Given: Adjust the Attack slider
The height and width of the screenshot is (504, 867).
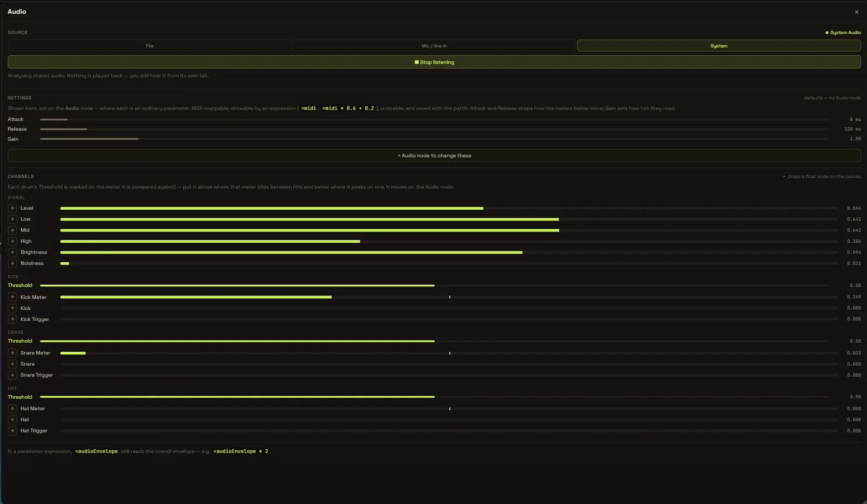Looking at the screenshot, I should tap(434, 119).
